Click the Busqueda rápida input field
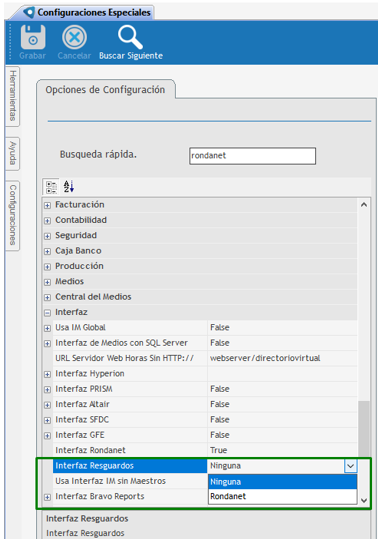Viewport: 378px width, 539px height. [x=252, y=156]
